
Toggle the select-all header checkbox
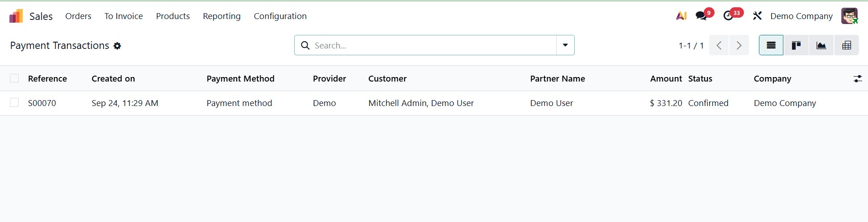[x=14, y=78]
